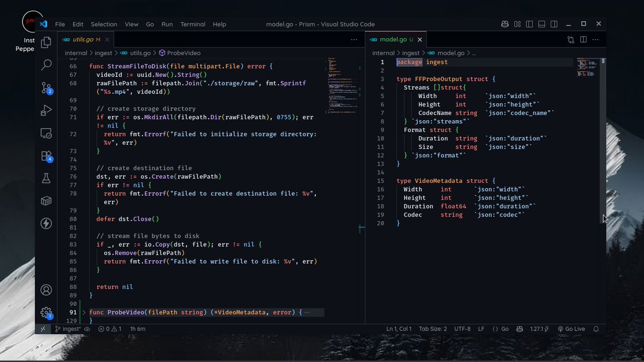Click line number 66 in utils.go
Screen dimensions: 644x362
73,66
